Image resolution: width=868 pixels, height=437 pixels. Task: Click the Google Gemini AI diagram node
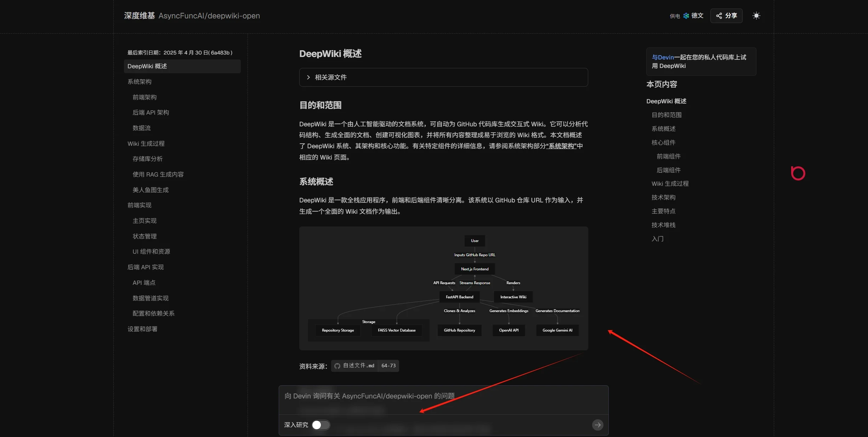click(557, 330)
